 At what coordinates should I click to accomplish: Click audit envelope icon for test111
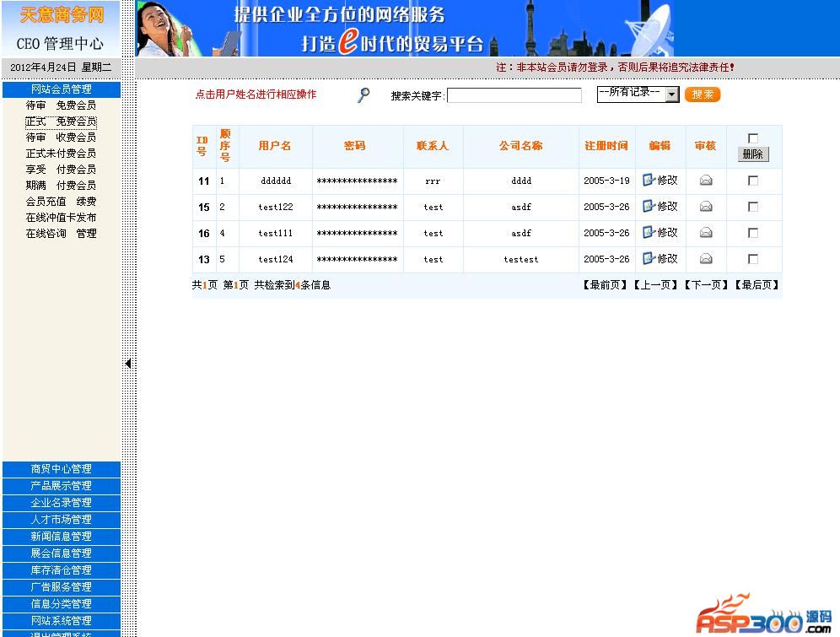[x=706, y=233]
